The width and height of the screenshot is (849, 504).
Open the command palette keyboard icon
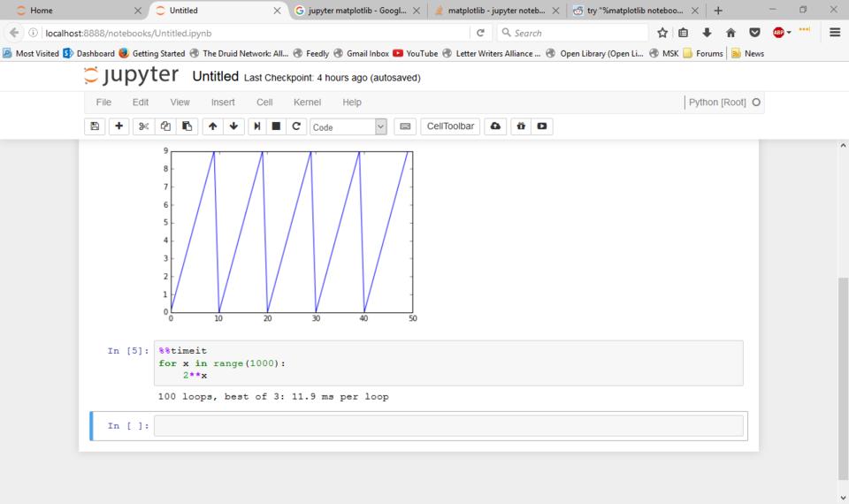[405, 126]
